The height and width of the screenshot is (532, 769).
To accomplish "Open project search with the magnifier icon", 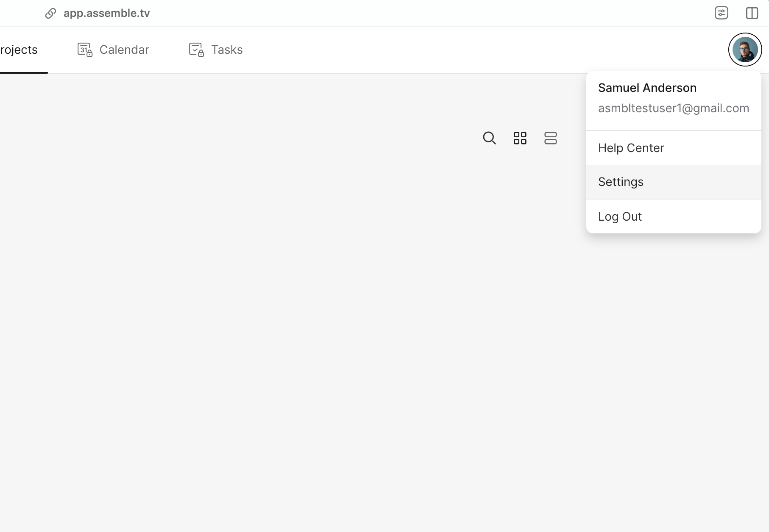I will [489, 138].
